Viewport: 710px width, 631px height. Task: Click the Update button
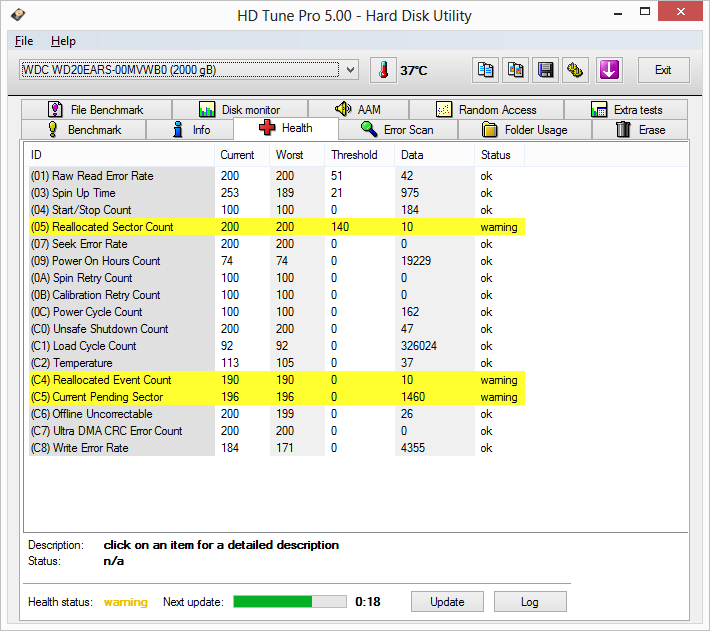pyautogui.click(x=447, y=602)
